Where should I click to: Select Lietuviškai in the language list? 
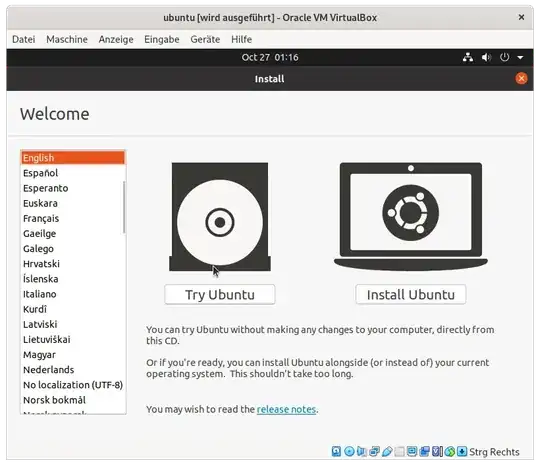73,340
